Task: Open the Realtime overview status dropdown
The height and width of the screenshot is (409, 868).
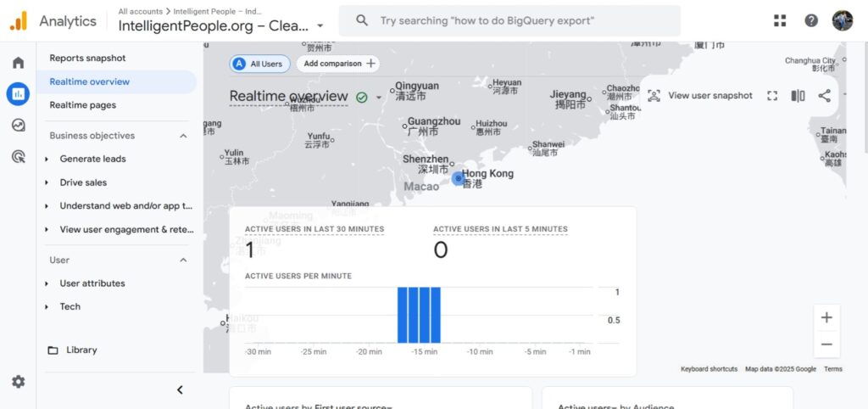Action: coord(378,98)
